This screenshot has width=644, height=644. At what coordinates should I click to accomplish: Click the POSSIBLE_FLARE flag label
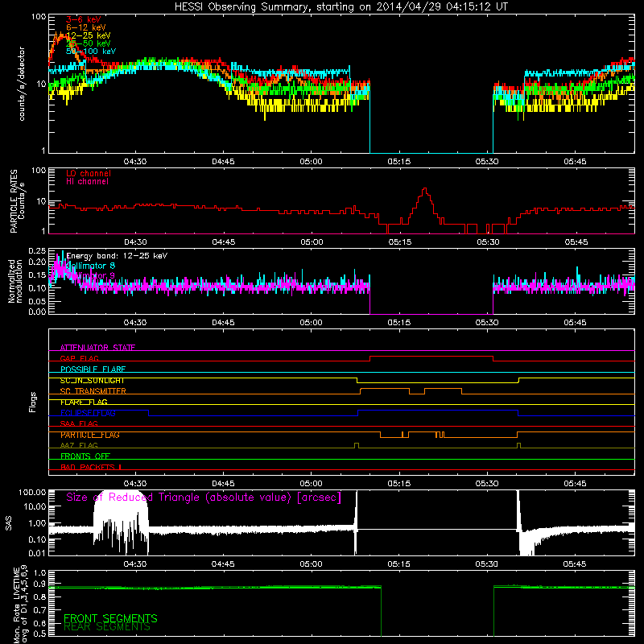[x=93, y=369]
